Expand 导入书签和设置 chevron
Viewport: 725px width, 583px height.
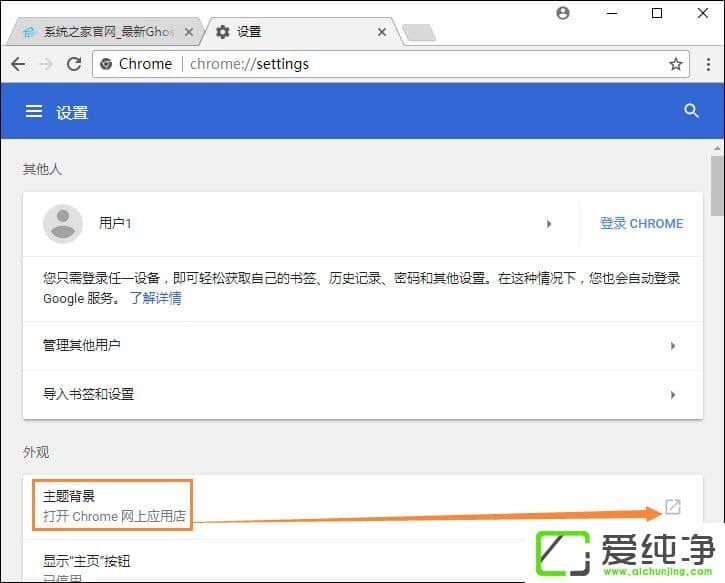pyautogui.click(x=673, y=395)
